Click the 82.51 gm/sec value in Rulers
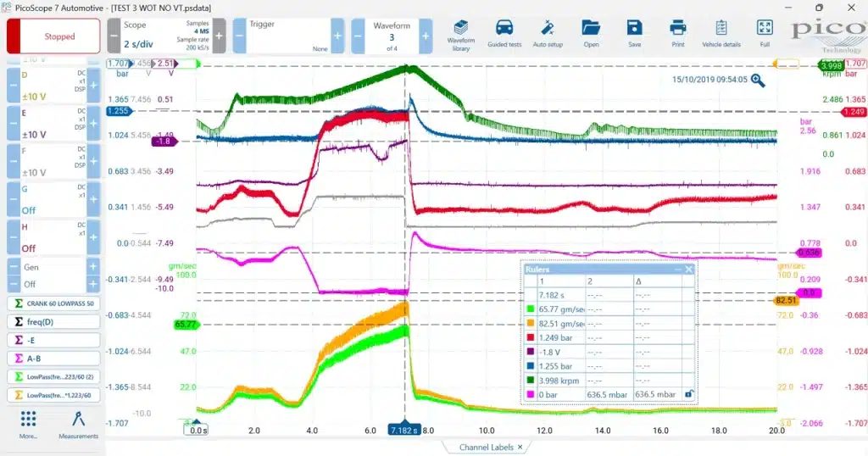 (x=561, y=323)
